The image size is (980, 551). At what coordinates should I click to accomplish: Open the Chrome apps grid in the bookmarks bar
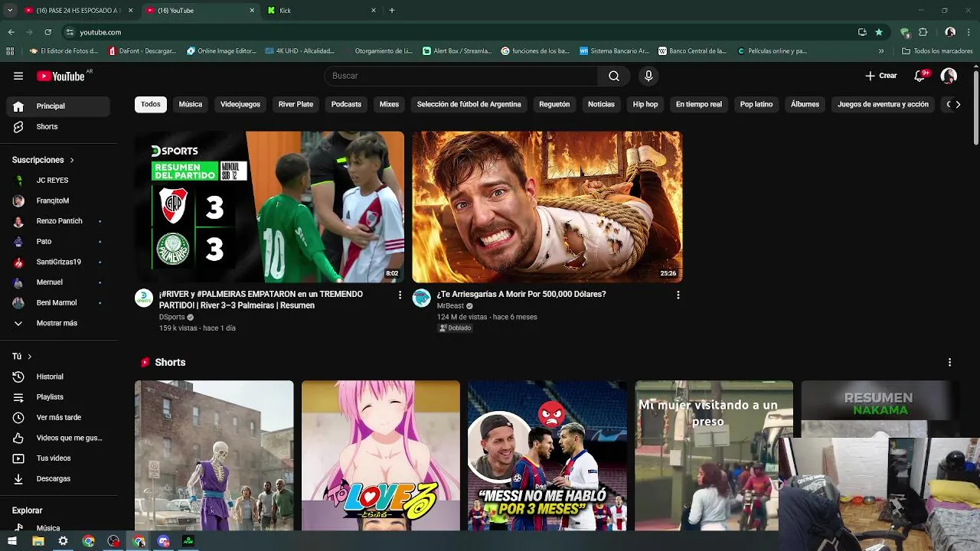coord(10,51)
